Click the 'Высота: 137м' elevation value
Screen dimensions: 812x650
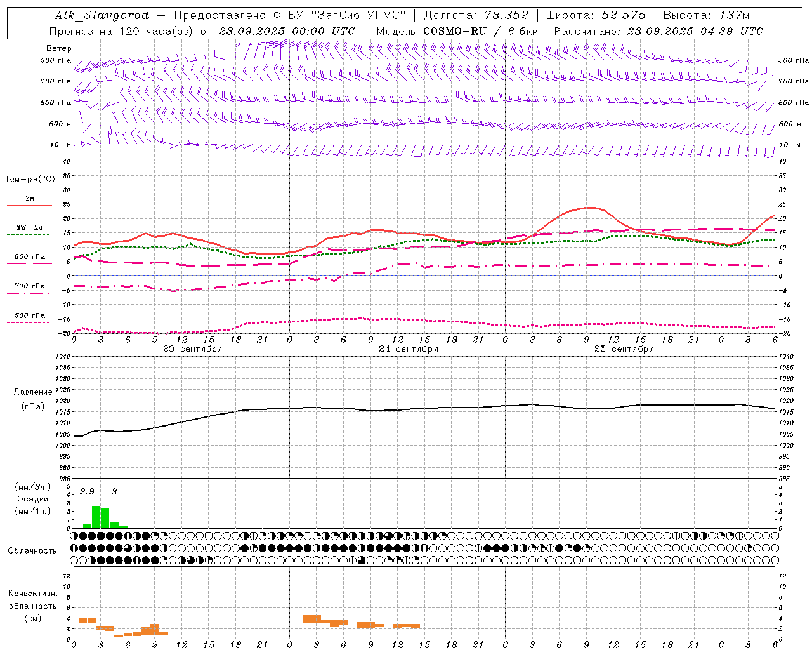click(706, 15)
